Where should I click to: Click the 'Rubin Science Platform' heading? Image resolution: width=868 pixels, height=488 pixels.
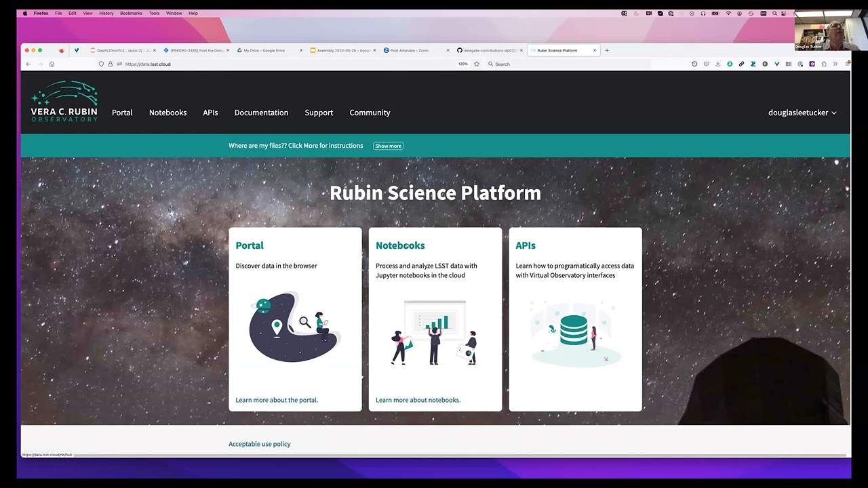(x=435, y=192)
